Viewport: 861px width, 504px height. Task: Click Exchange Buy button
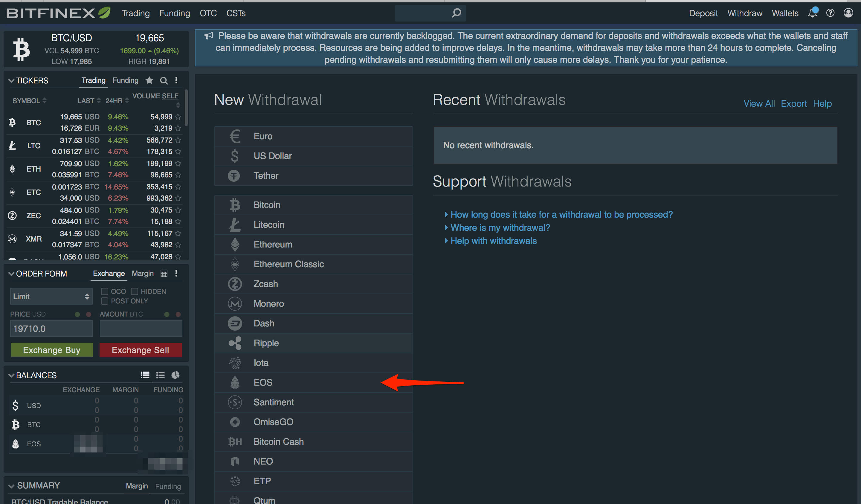[x=52, y=350]
